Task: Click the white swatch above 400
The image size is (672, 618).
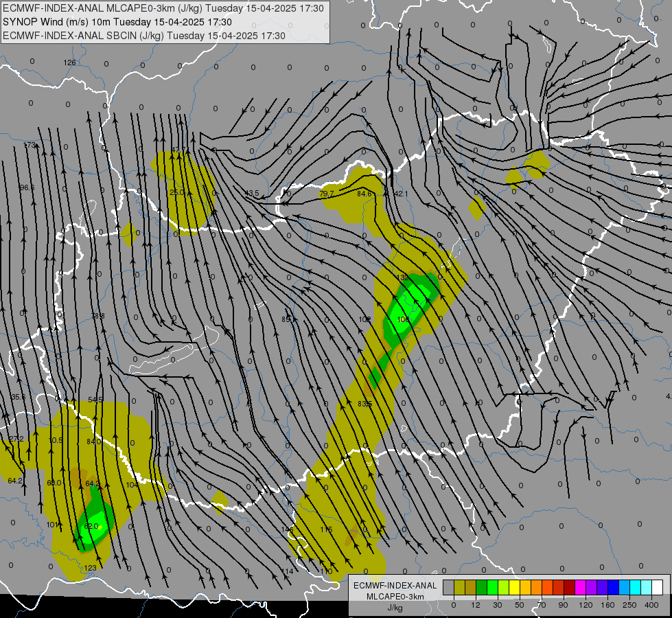Action: 657,587
